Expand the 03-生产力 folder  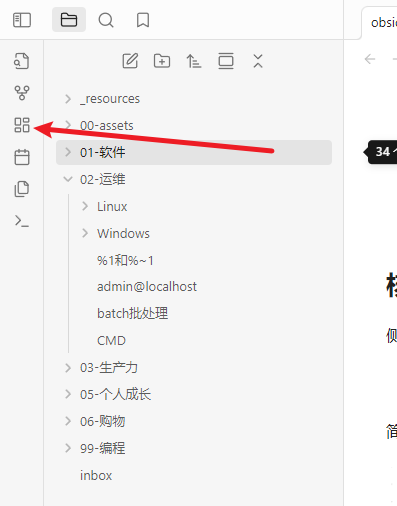pyautogui.click(x=68, y=368)
